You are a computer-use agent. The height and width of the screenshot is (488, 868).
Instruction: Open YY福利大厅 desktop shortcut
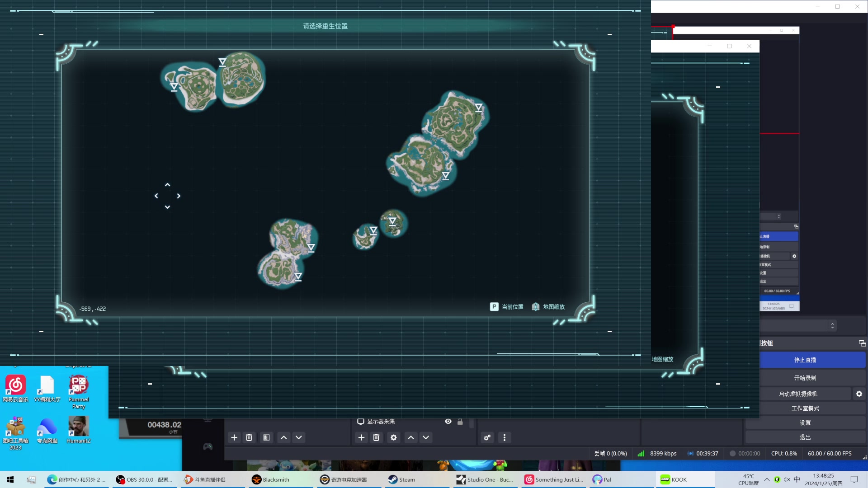[x=47, y=388]
